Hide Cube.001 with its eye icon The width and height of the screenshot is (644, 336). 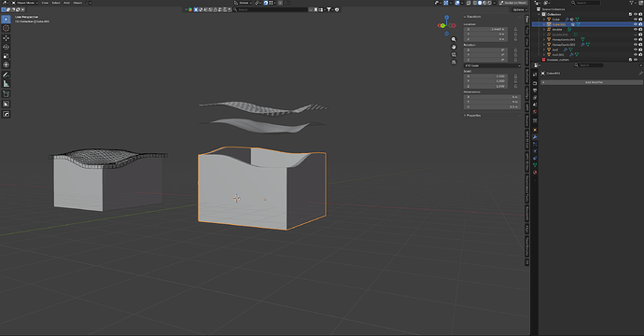pos(636,24)
